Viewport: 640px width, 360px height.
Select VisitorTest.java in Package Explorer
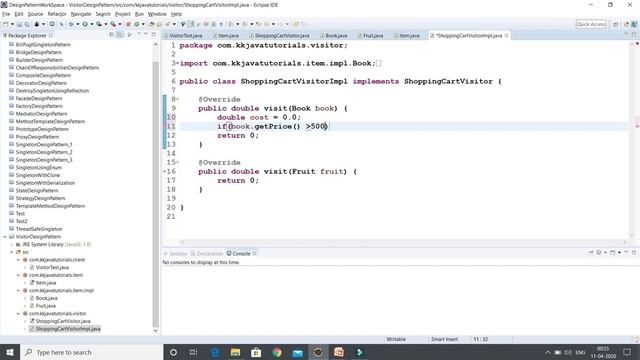52,267
